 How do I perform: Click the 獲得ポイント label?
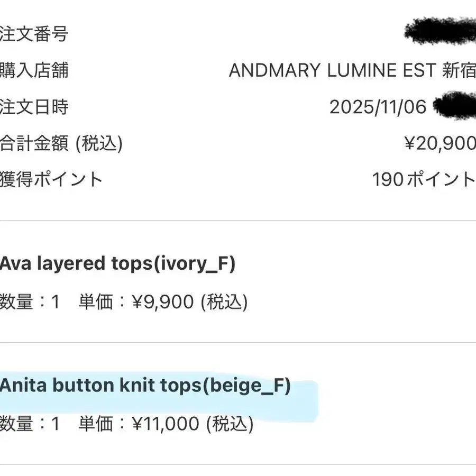51,179
